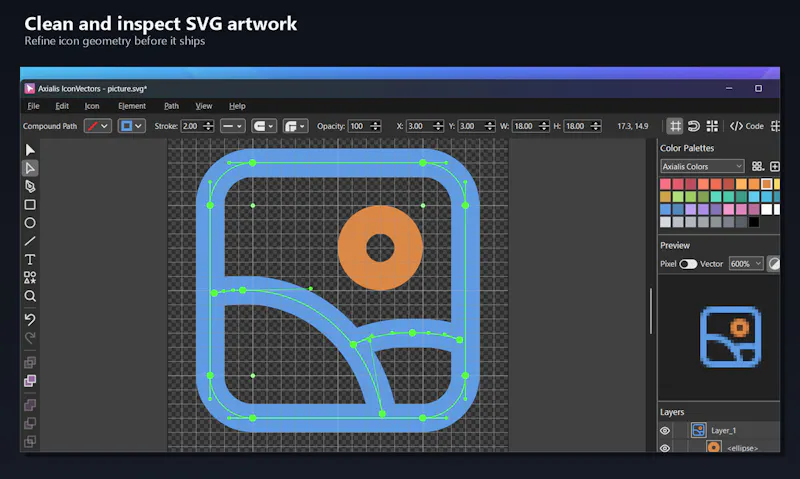Click the H height field

point(577,126)
